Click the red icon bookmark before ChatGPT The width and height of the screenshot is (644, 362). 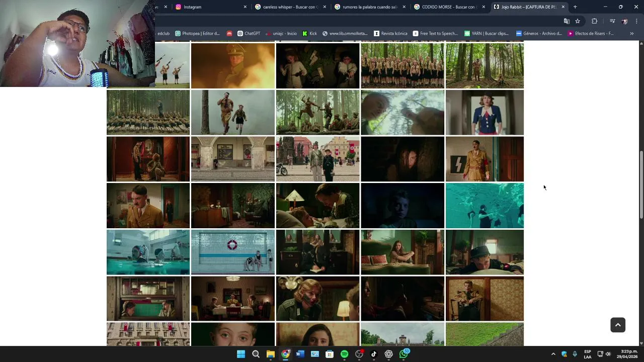229,34
